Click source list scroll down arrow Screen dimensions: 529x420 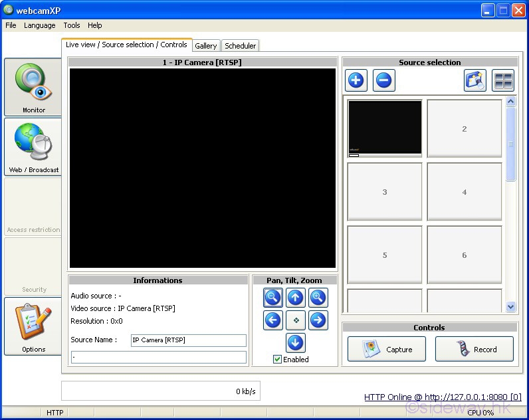pos(511,306)
